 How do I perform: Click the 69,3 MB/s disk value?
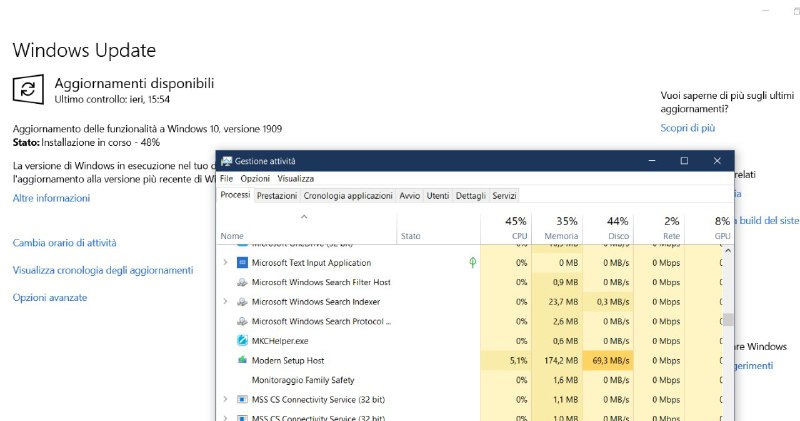tap(611, 360)
